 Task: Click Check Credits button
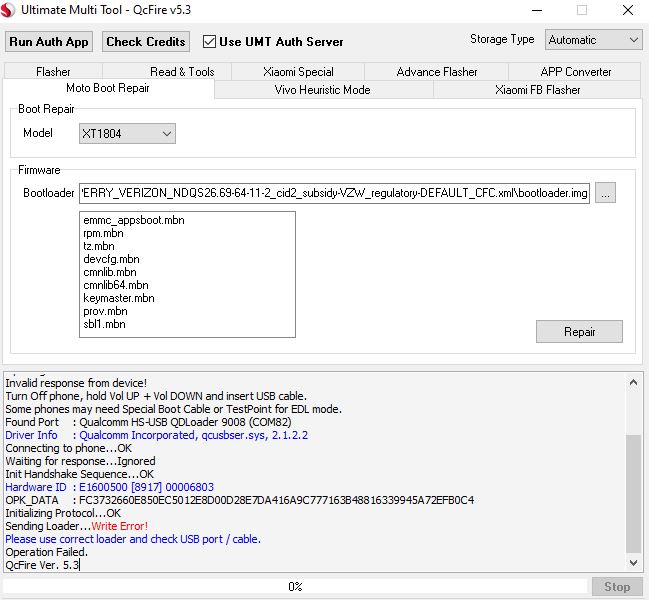coord(146,42)
